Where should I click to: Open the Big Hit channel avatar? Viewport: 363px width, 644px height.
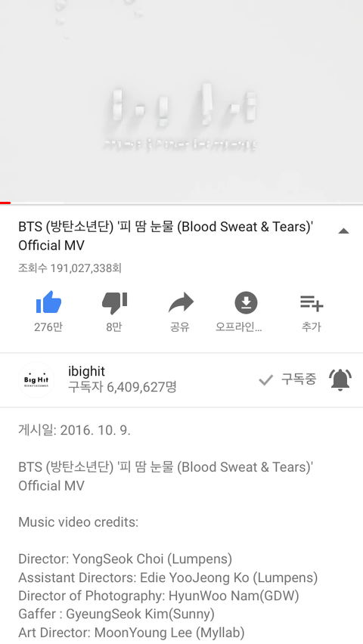point(36,379)
